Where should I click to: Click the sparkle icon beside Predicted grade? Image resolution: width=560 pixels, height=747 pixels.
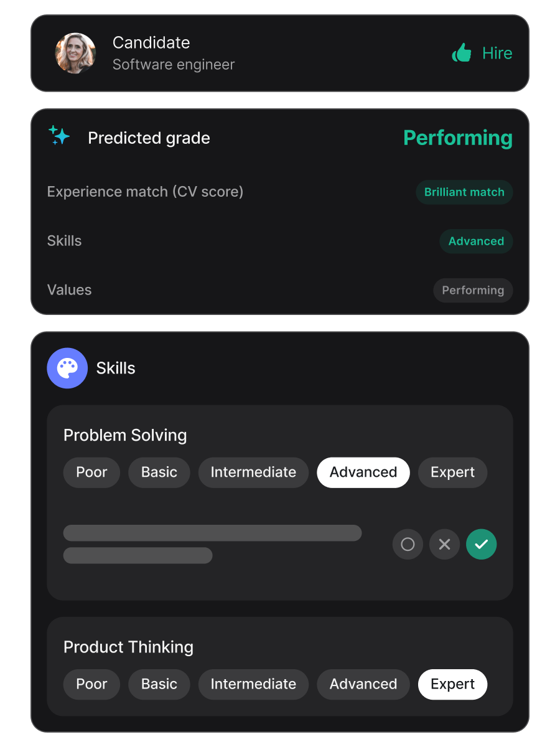coord(59,136)
